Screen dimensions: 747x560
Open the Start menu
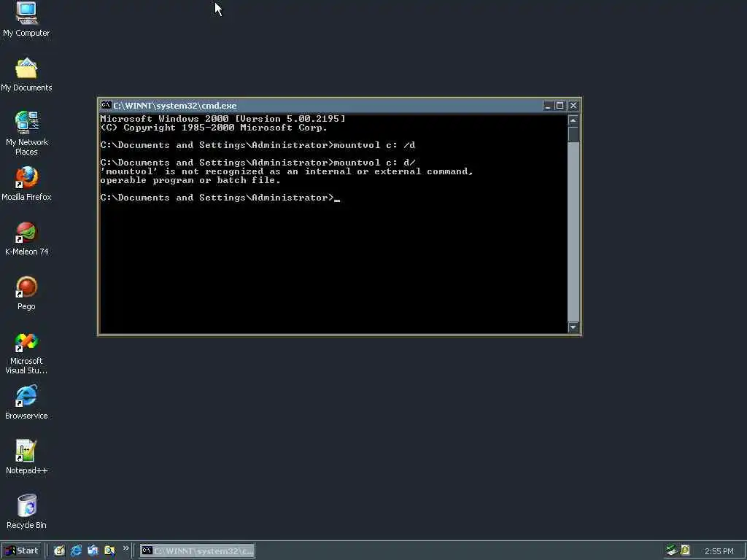click(x=22, y=551)
